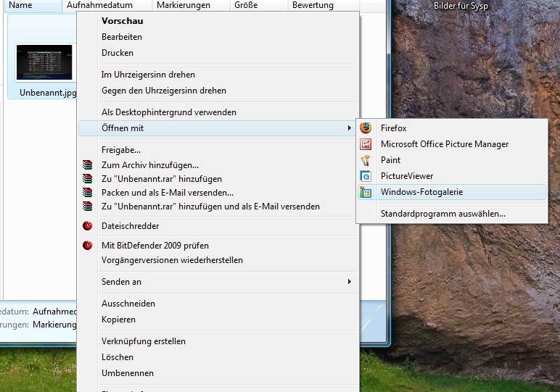560x392 pixels.
Task: Click the Aufnahmedatum value in details pane
Action: (x=54, y=312)
